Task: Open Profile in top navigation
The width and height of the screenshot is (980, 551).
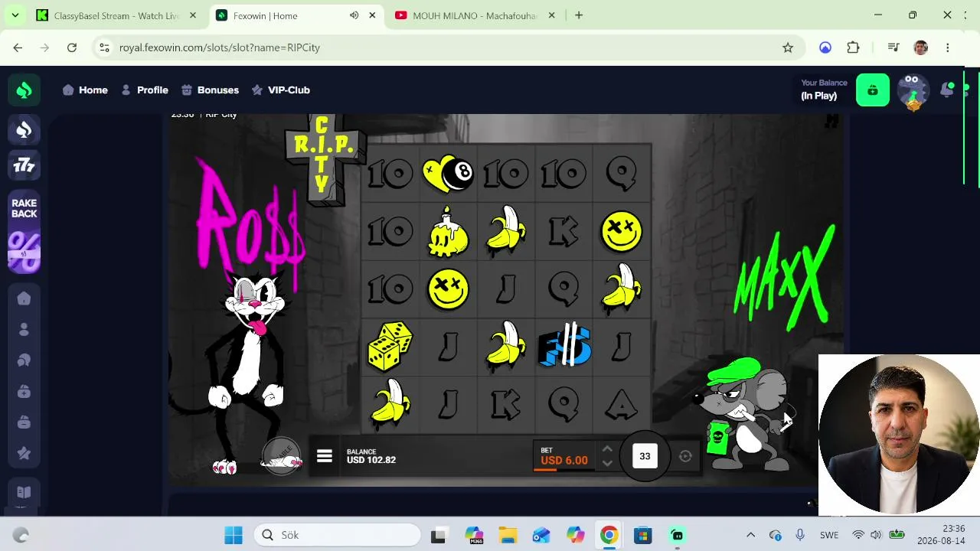Action: click(x=145, y=90)
